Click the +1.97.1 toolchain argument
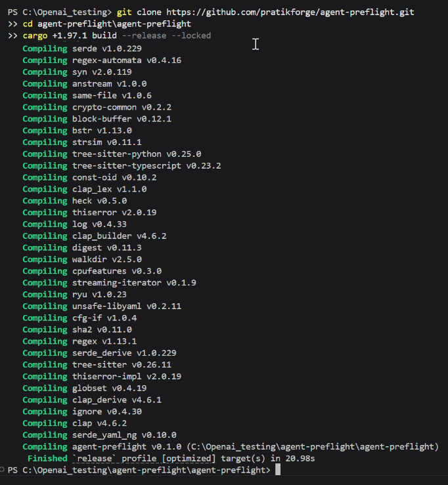The height and width of the screenshot is (485, 448). point(70,35)
